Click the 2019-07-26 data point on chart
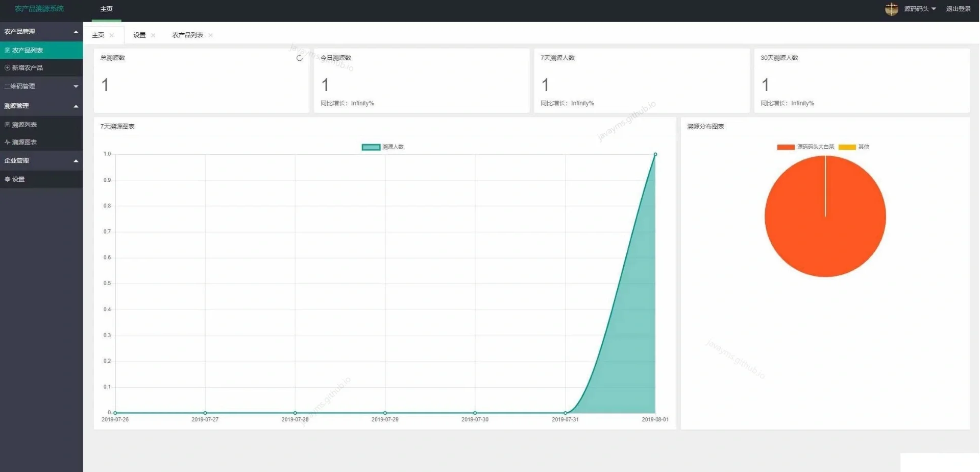This screenshot has height=472, width=980. (115, 413)
